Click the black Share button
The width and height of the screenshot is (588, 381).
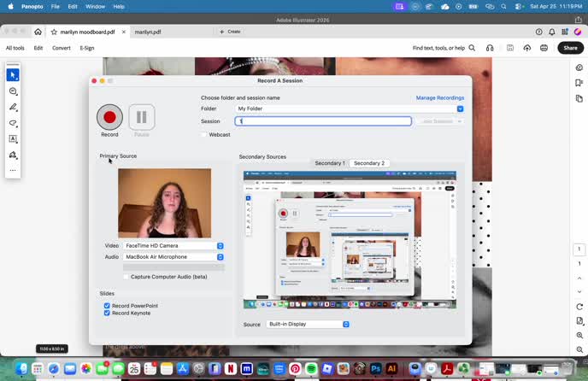570,48
